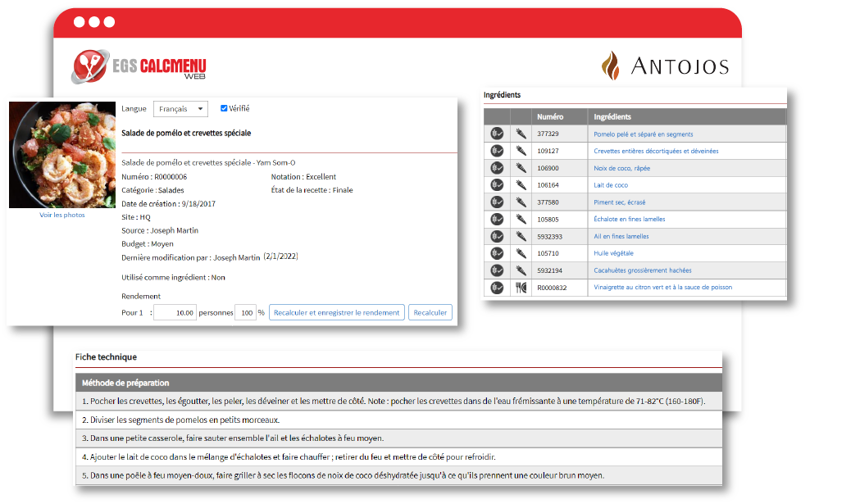Click the ingredient-type icon in row 377329
The height and width of the screenshot is (504, 860).
(x=521, y=134)
